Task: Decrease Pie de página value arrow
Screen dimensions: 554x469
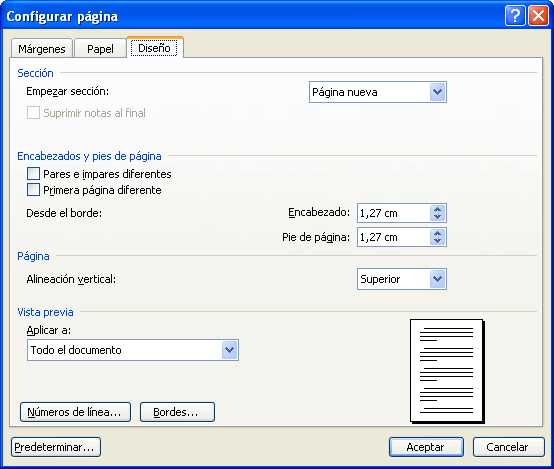Action: coord(437,241)
